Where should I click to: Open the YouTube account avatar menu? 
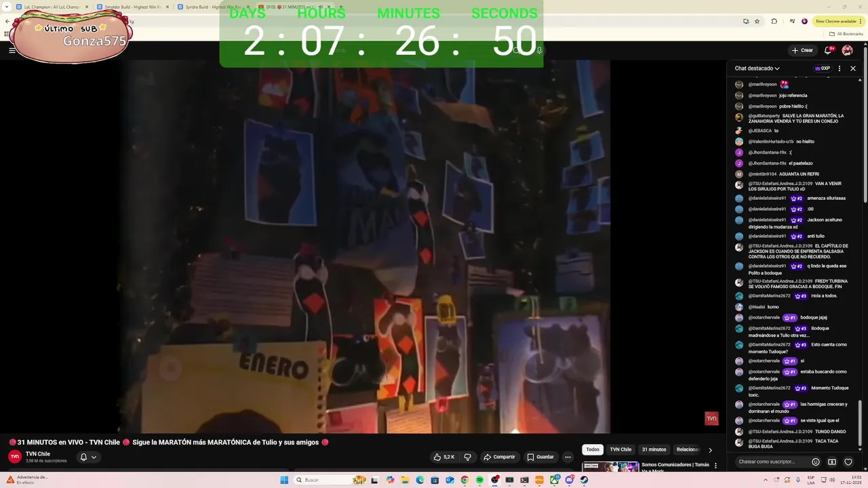(x=847, y=50)
